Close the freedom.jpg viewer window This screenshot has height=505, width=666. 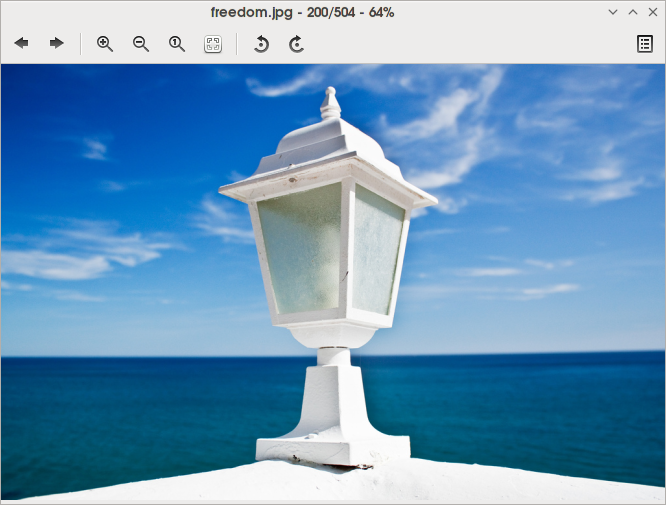653,12
